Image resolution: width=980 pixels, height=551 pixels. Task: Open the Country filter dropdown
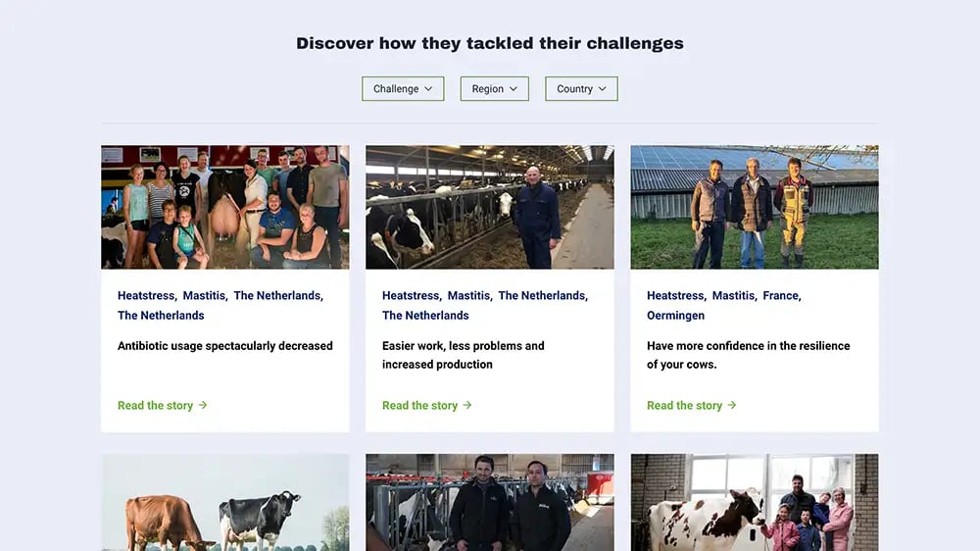580,89
